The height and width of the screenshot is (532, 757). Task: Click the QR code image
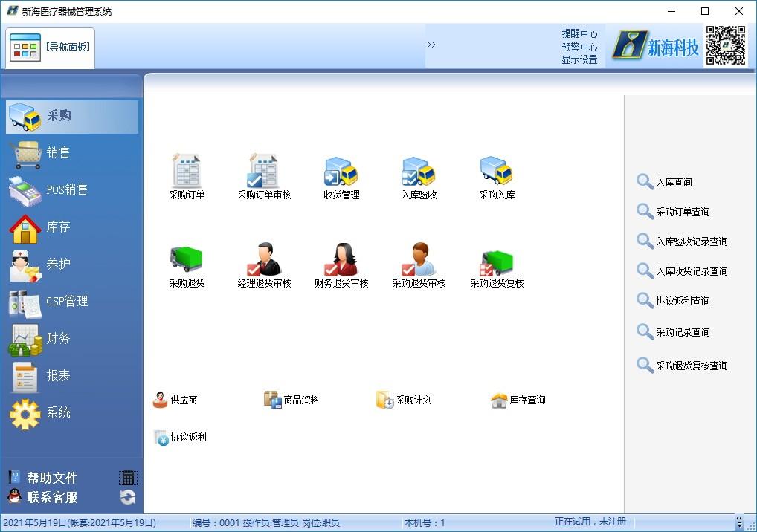[726, 45]
